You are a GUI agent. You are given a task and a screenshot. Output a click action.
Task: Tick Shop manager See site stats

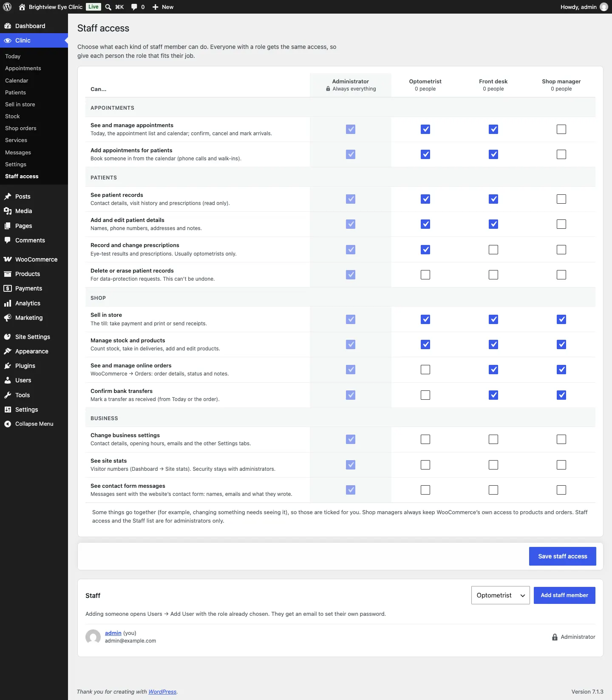pyautogui.click(x=561, y=465)
